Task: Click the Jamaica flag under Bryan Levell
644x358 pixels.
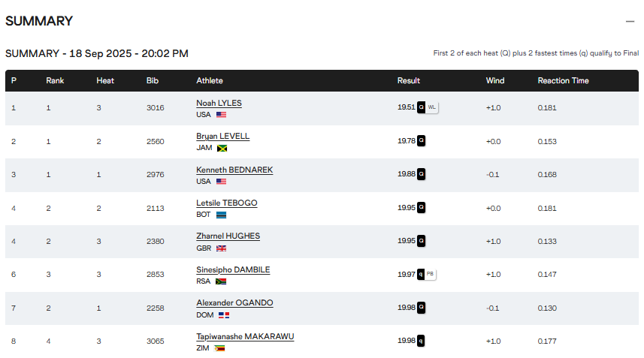Action: [x=222, y=148]
